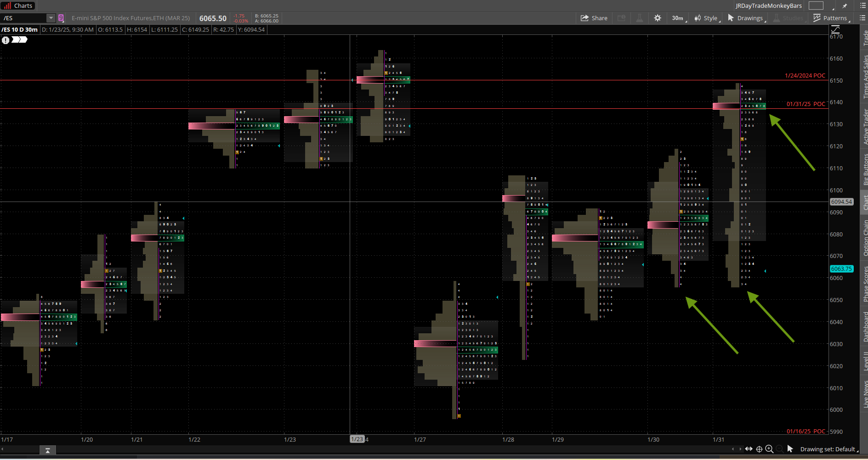The image size is (868, 460).
Task: Click the greyed-out alert card icon next to Share
Action: click(621, 18)
